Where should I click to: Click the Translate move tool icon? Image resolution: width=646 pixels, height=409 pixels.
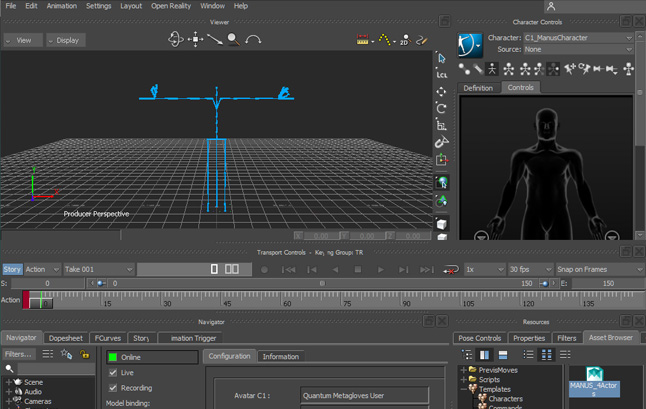pyautogui.click(x=442, y=91)
